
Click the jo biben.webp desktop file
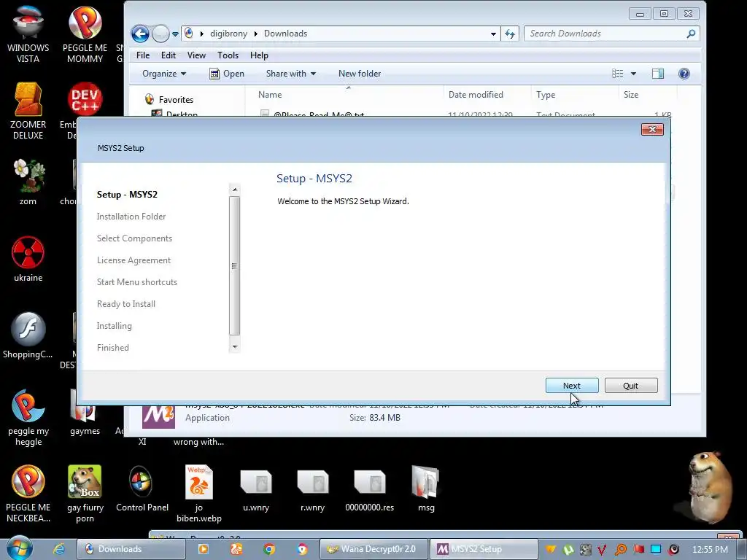198,494
